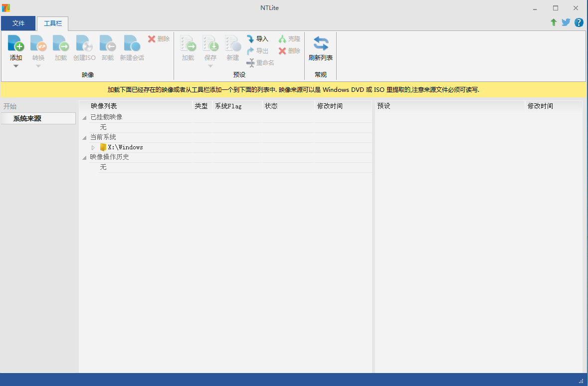
Task: Click the 导出 (Export) button
Action: pyautogui.click(x=257, y=51)
